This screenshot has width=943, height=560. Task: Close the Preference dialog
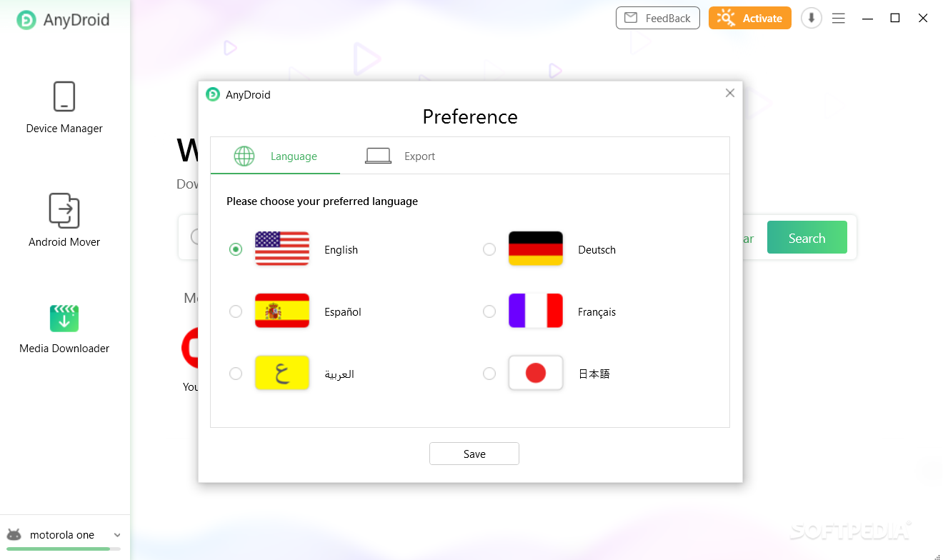[730, 93]
